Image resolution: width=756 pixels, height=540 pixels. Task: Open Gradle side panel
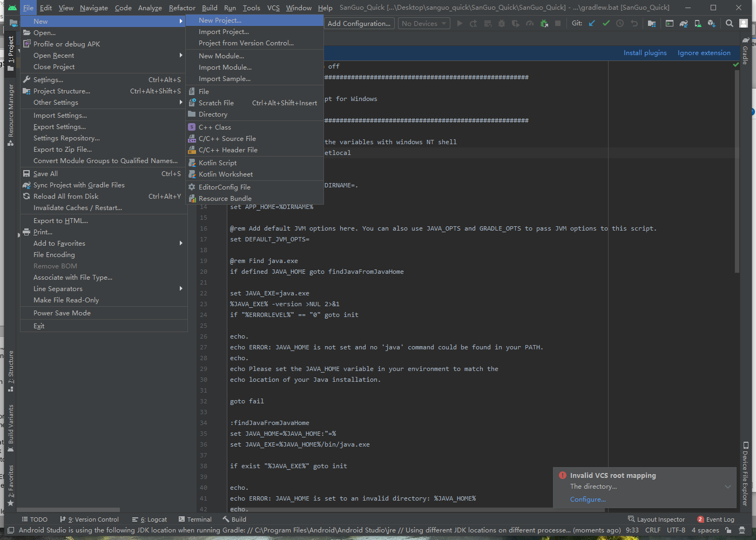click(x=745, y=51)
